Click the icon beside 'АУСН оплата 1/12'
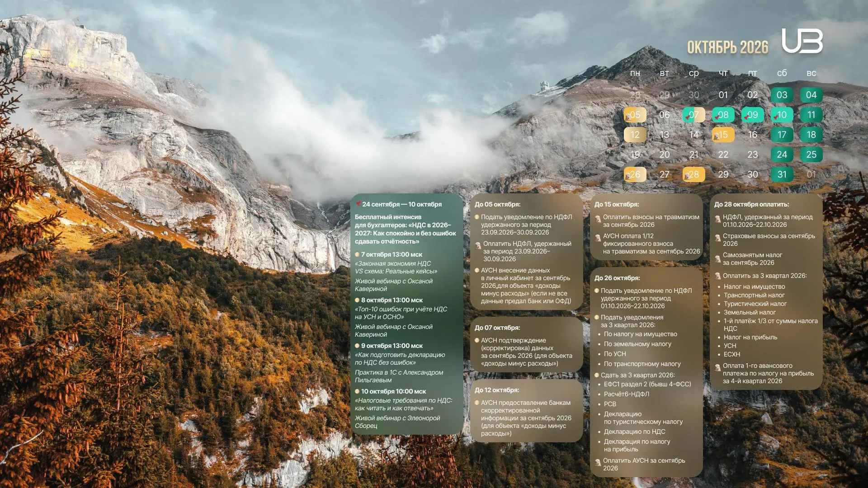The image size is (868, 488). click(598, 238)
